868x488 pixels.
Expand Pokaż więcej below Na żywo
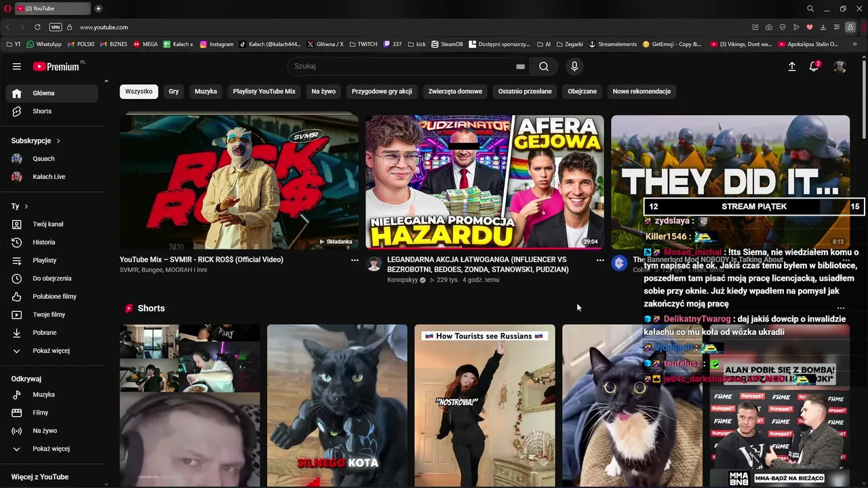coord(52,449)
